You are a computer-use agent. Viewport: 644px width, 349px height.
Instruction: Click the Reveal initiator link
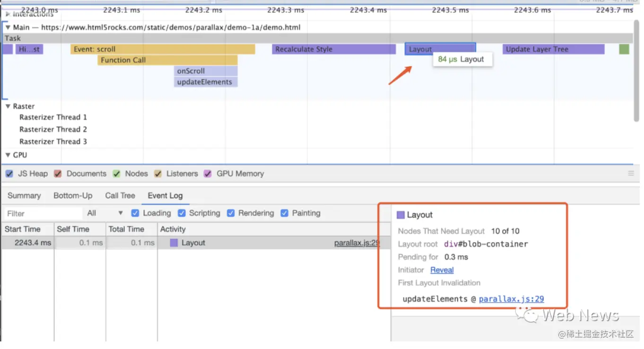point(442,270)
